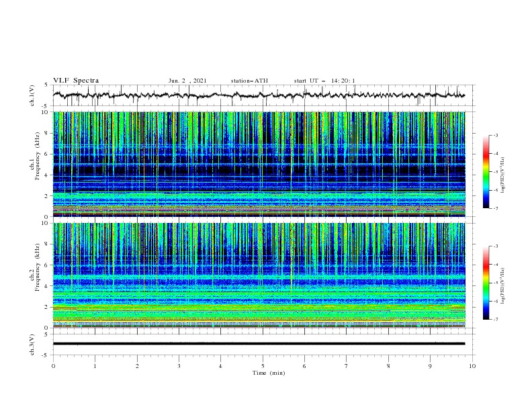Click the "-7" label on ch.1 colorbar

click(496, 208)
